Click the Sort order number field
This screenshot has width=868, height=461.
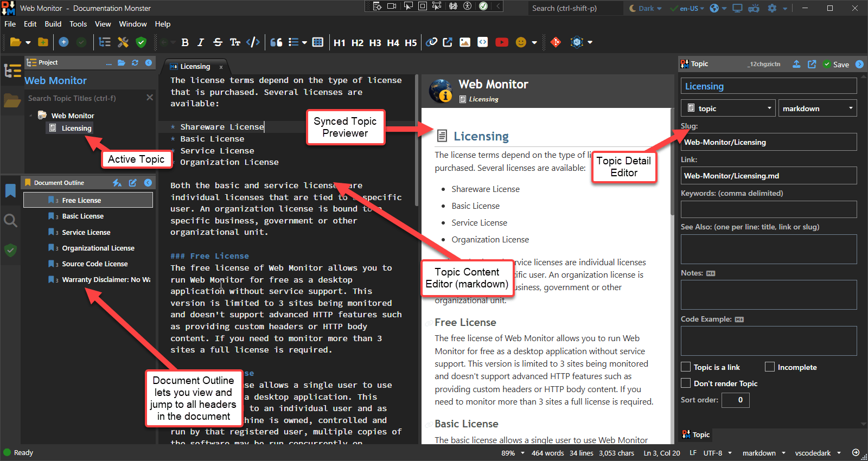736,400
